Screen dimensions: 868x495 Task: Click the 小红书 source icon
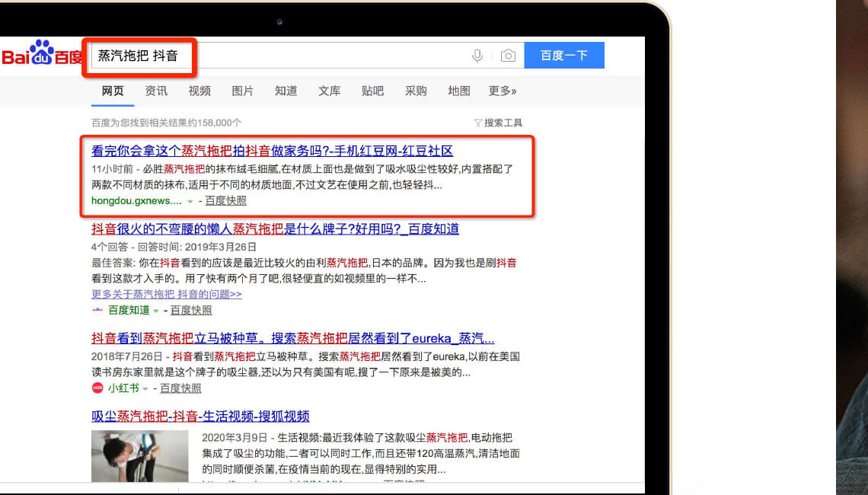[97, 388]
